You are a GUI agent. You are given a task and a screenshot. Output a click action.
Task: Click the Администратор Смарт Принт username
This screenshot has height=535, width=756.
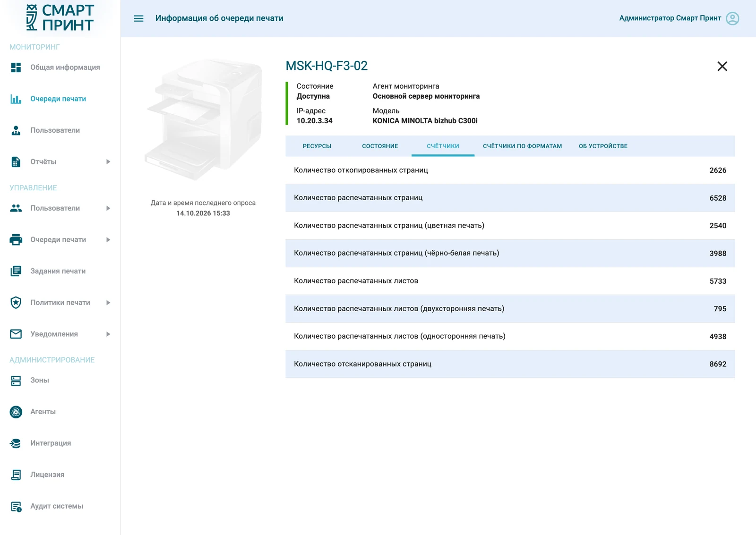tap(670, 18)
